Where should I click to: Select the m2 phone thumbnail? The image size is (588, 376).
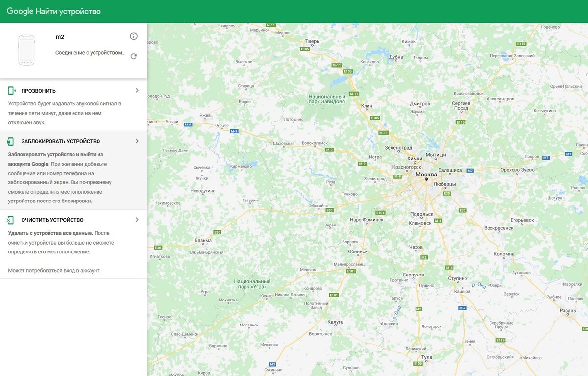tap(26, 50)
